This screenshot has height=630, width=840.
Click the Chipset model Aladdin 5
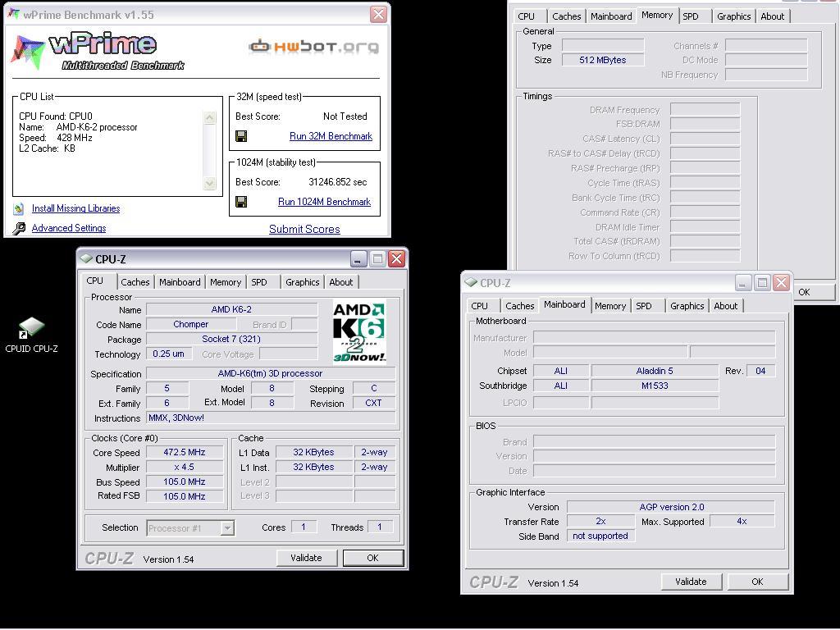655,371
